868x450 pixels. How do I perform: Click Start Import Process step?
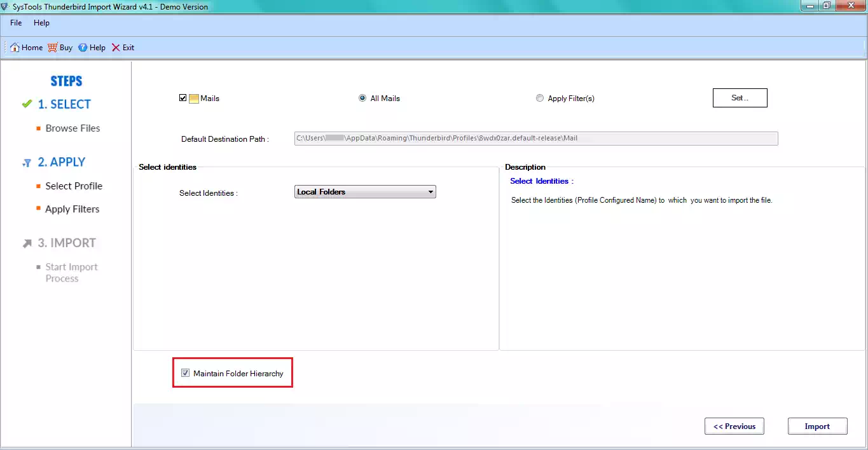71,273
